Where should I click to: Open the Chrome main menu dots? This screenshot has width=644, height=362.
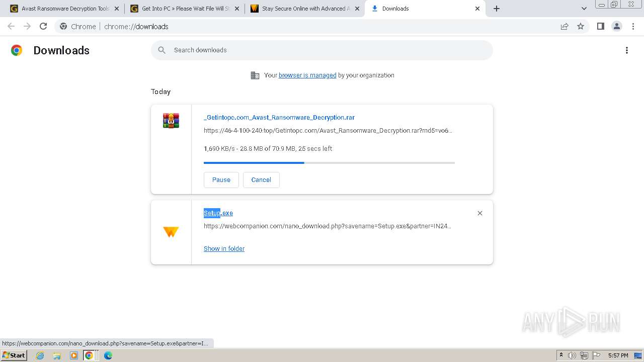click(x=633, y=26)
